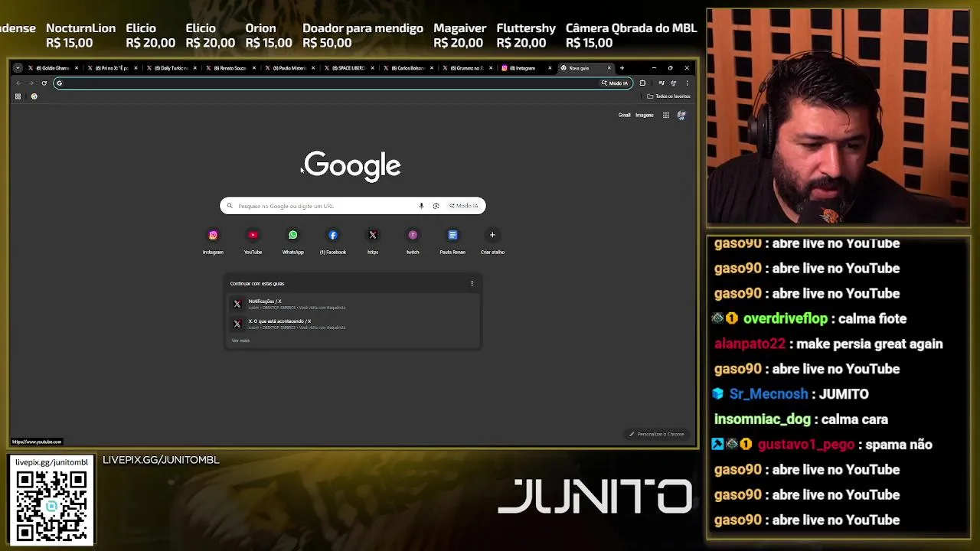
Task: Click Ver mais under suggested tabs
Action: pyautogui.click(x=240, y=341)
